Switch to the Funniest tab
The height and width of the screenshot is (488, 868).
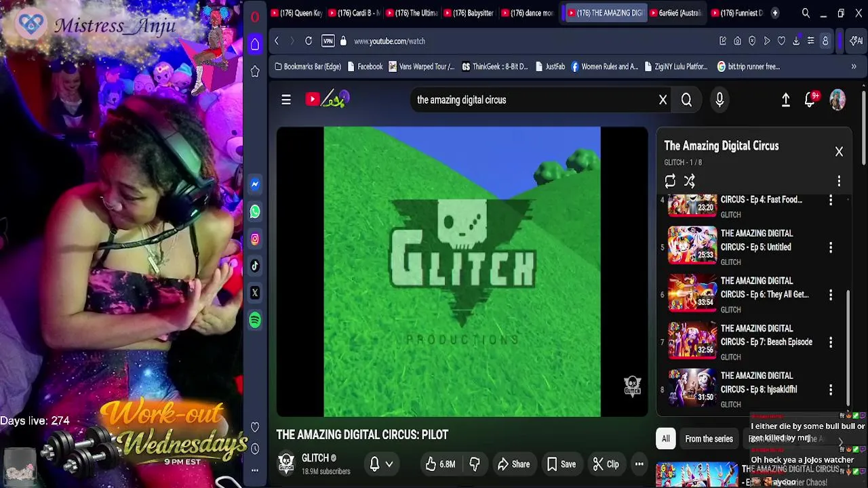[737, 13]
